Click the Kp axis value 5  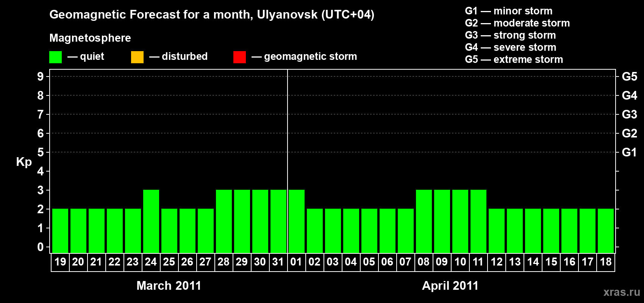[41, 152]
